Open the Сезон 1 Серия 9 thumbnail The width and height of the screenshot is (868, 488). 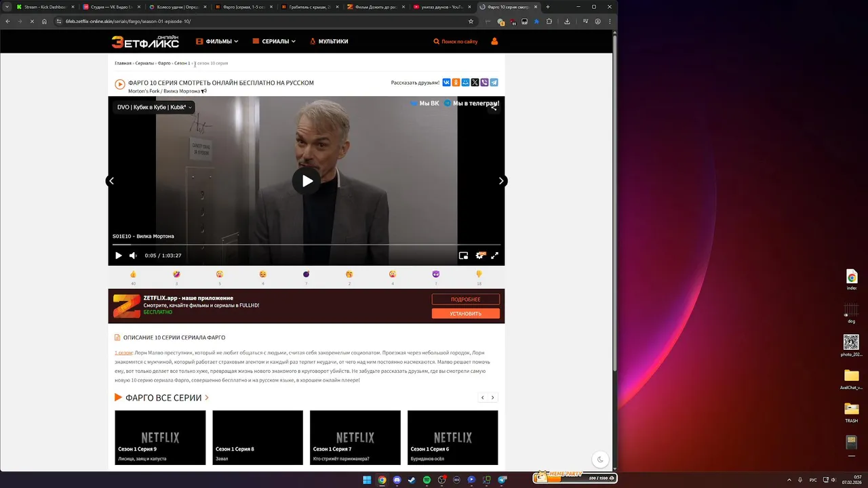point(160,438)
